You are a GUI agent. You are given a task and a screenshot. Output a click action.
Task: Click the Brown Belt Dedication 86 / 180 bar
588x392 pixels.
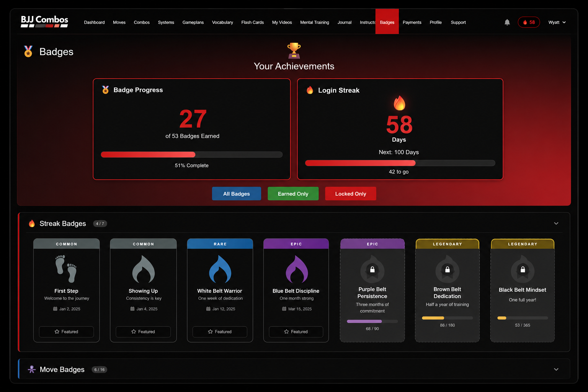tap(448, 318)
